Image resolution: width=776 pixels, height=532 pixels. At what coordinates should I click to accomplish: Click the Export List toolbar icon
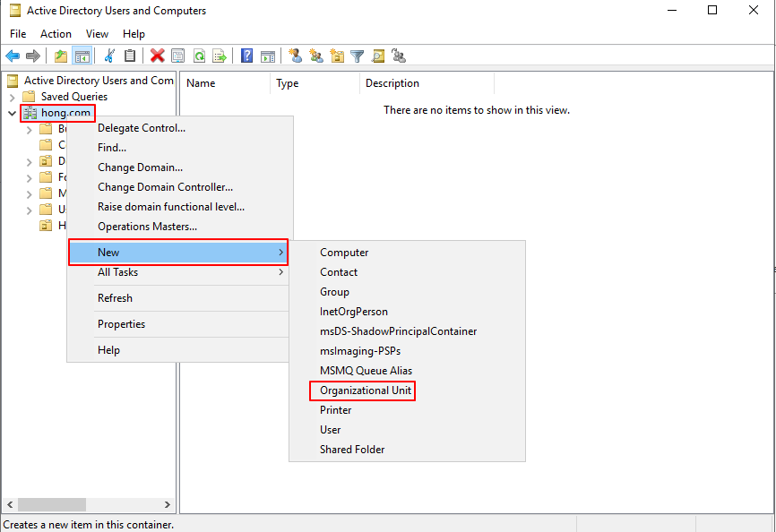(x=220, y=56)
